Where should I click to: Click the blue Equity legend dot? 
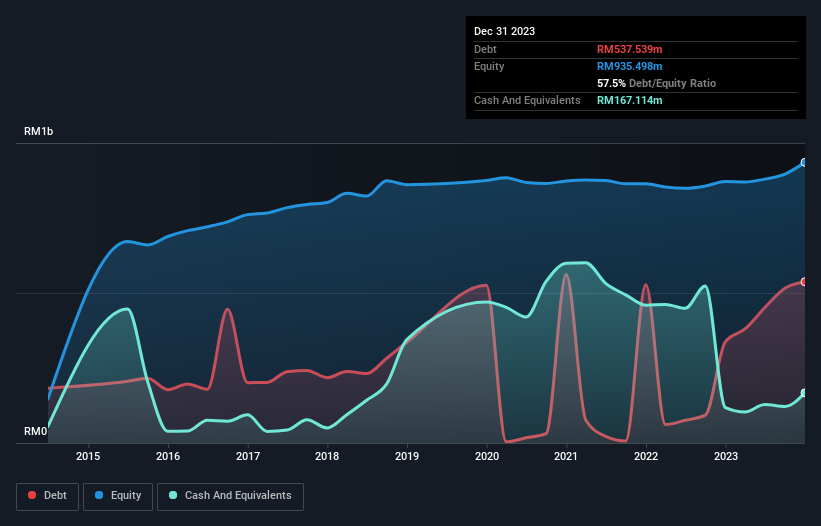point(99,495)
